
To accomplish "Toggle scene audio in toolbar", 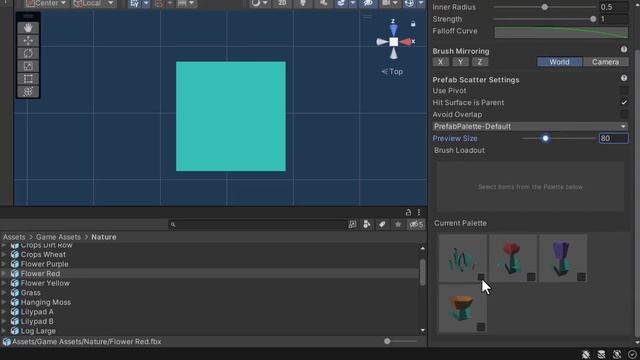I will [x=323, y=3].
